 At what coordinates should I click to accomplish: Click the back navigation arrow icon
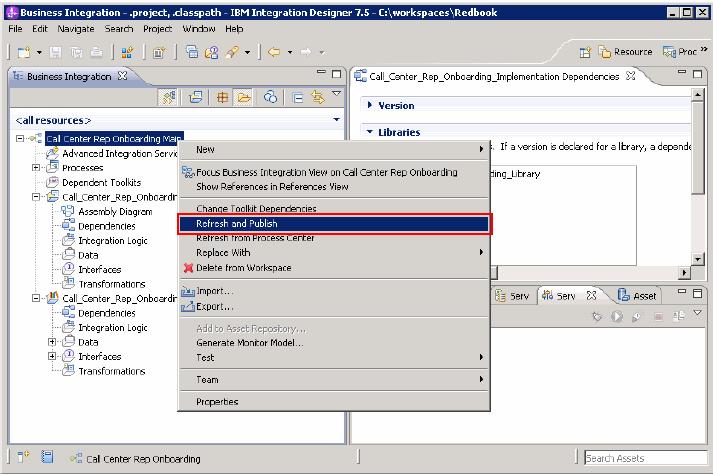click(274, 52)
